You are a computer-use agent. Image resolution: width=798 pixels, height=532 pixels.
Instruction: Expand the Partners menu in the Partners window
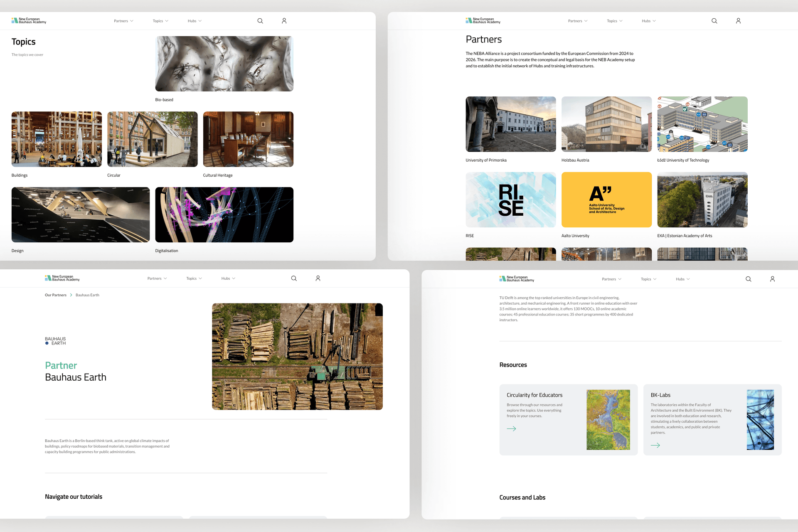(578, 21)
